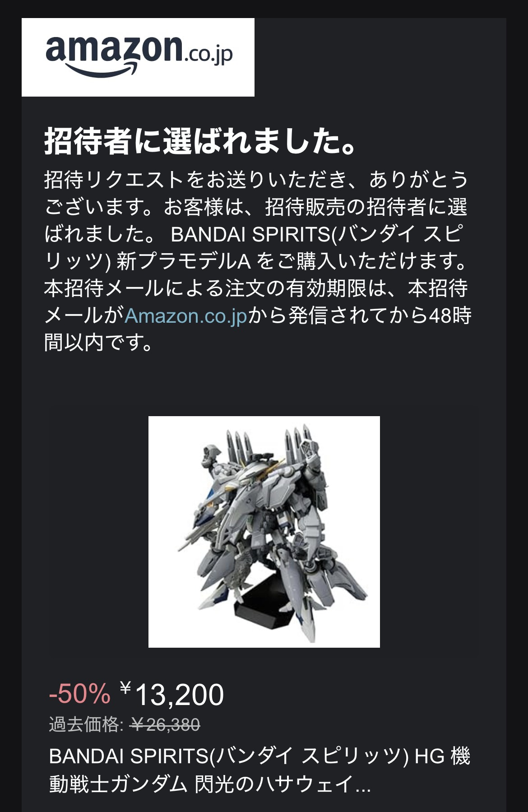Click the .co.jp suffix of the logo
Screen dimensions: 528x812
pyautogui.click(x=208, y=55)
